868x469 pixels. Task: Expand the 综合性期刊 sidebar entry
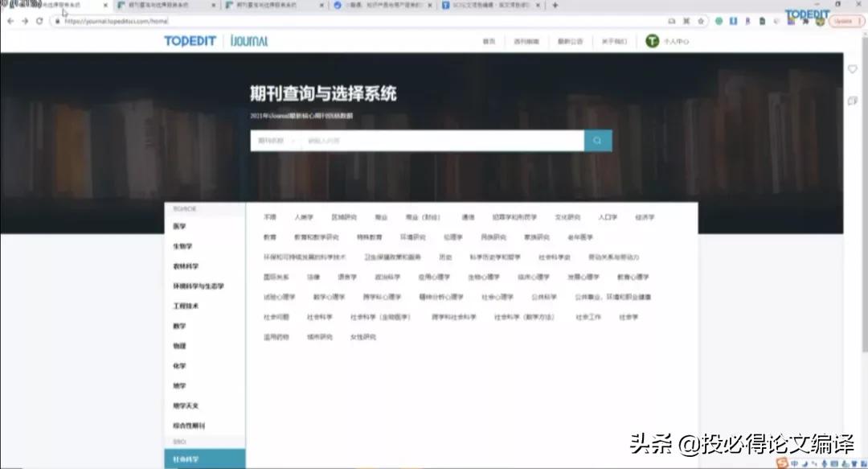click(191, 425)
